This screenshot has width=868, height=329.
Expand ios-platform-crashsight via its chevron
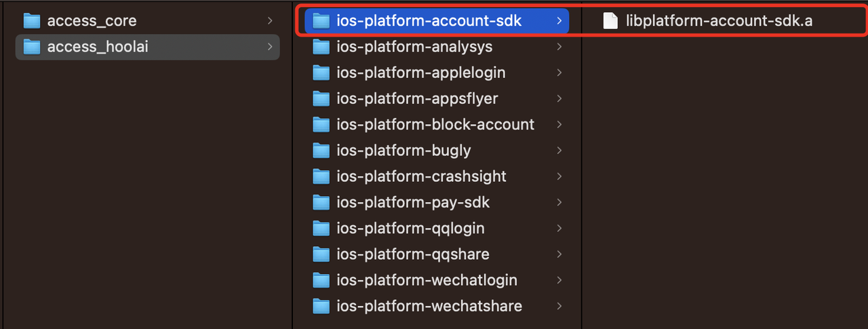point(559,176)
